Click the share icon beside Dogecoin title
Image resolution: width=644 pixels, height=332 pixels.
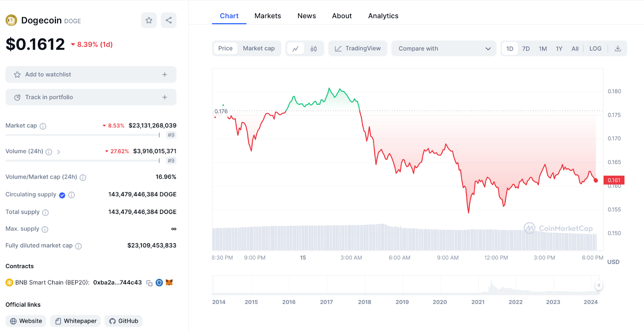point(169,20)
